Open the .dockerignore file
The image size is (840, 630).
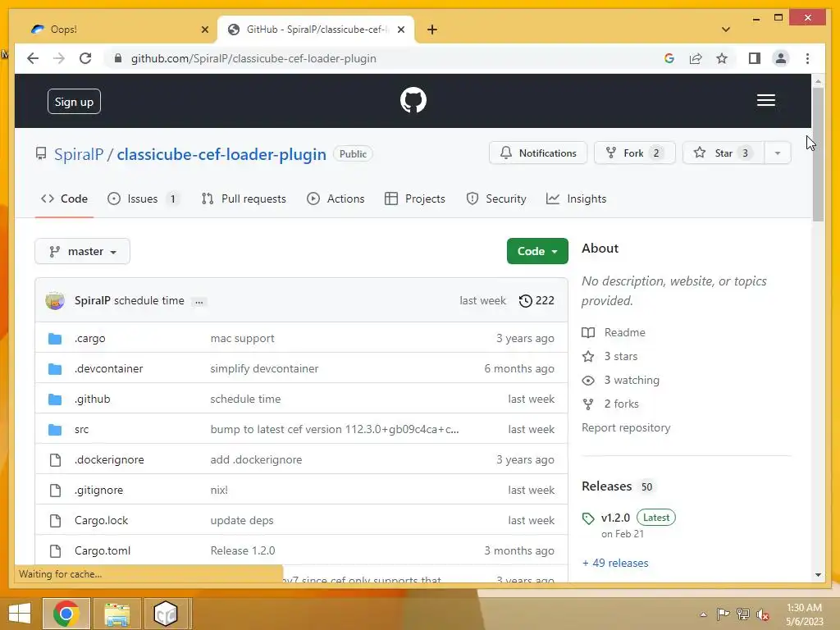109,459
